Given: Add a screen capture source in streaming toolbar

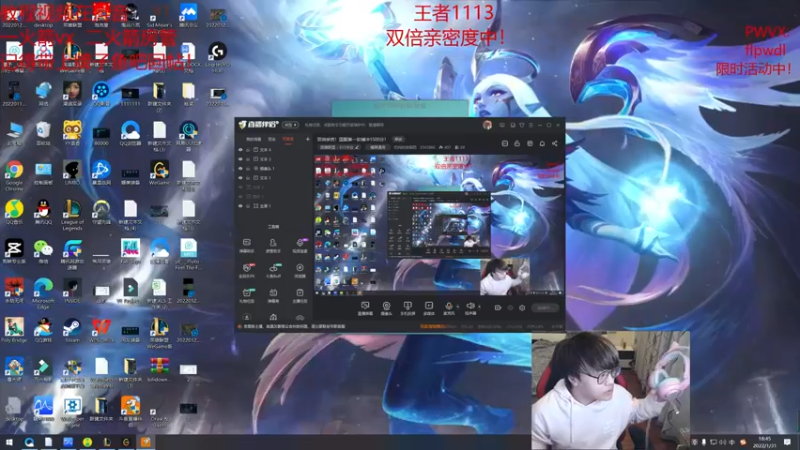Looking at the screenshot, I should point(365,308).
